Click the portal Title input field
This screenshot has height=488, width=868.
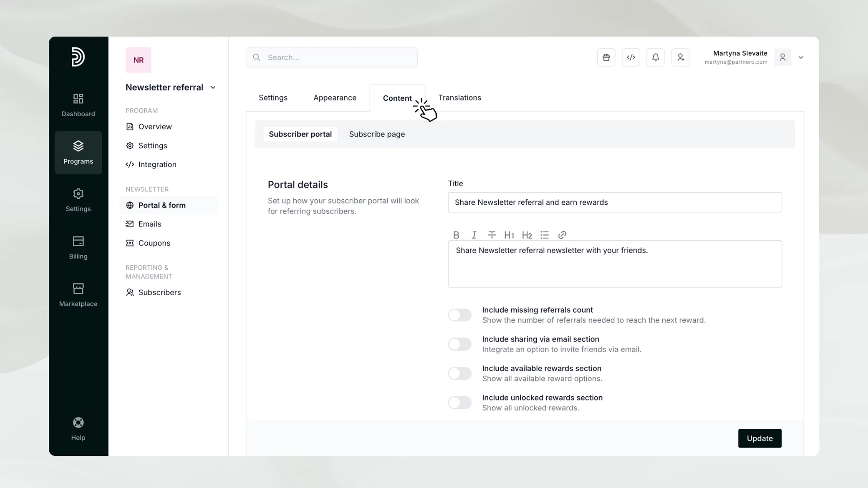click(614, 202)
